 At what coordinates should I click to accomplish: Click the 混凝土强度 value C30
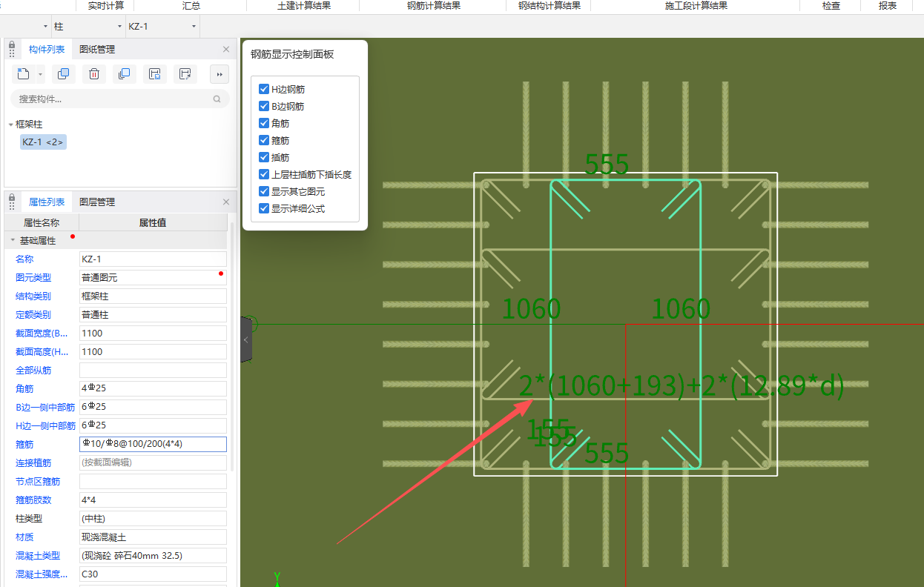click(x=153, y=574)
